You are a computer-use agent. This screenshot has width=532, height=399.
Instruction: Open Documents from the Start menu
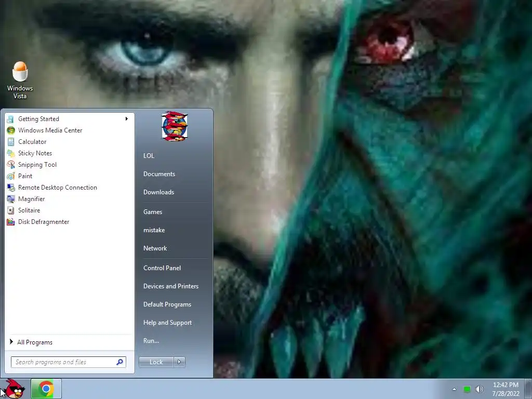pos(159,174)
